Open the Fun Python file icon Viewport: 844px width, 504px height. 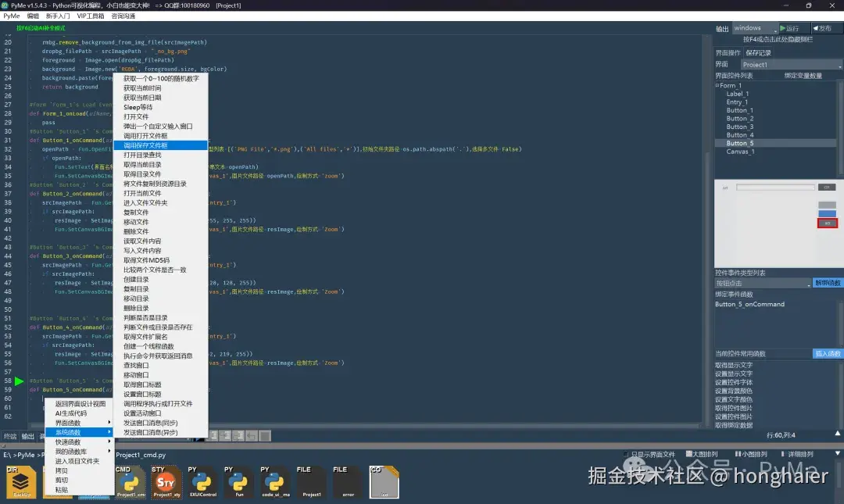tap(238, 482)
